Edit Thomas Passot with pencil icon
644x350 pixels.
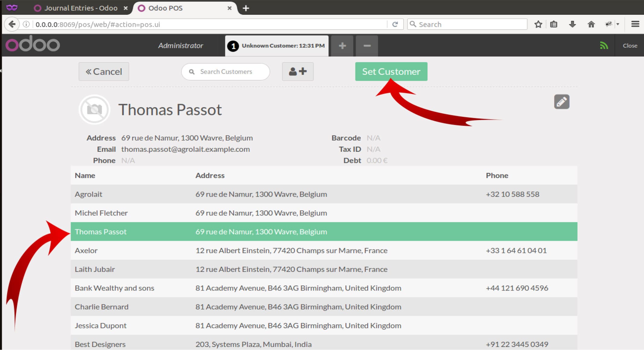(562, 102)
